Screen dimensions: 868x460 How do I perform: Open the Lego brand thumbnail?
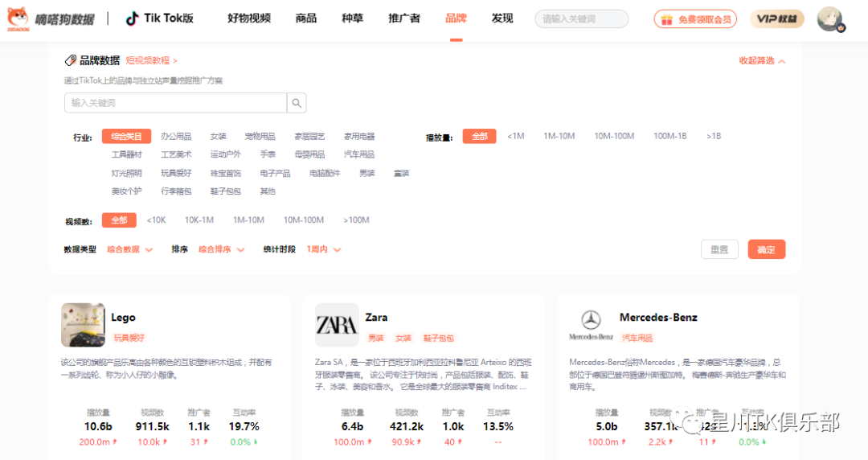83,325
